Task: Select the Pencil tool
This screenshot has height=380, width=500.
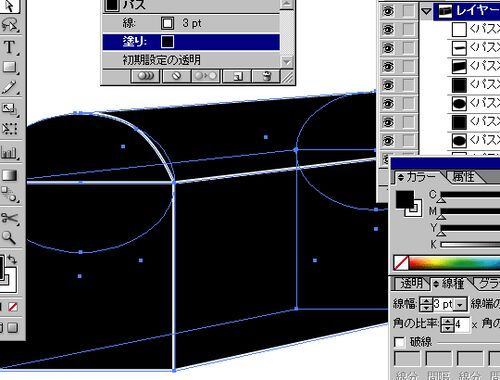Action: point(9,87)
